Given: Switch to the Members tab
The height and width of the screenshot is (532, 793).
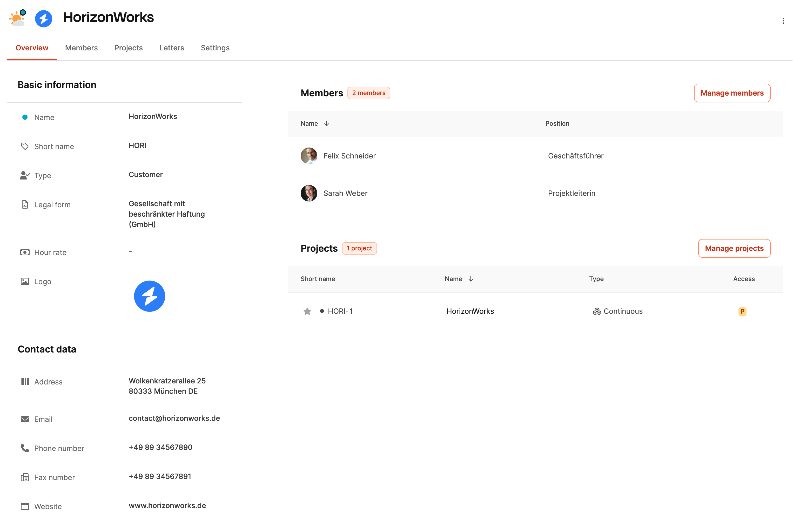Looking at the screenshot, I should [x=81, y=48].
